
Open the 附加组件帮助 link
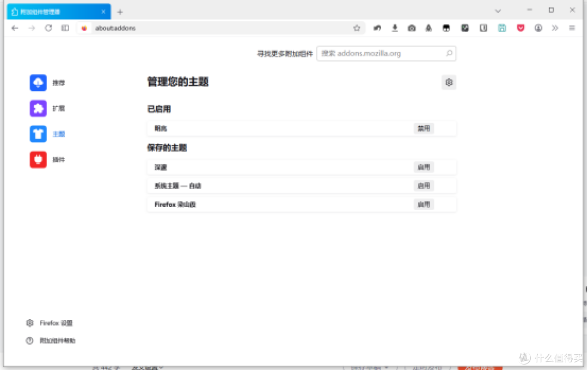[58, 341]
